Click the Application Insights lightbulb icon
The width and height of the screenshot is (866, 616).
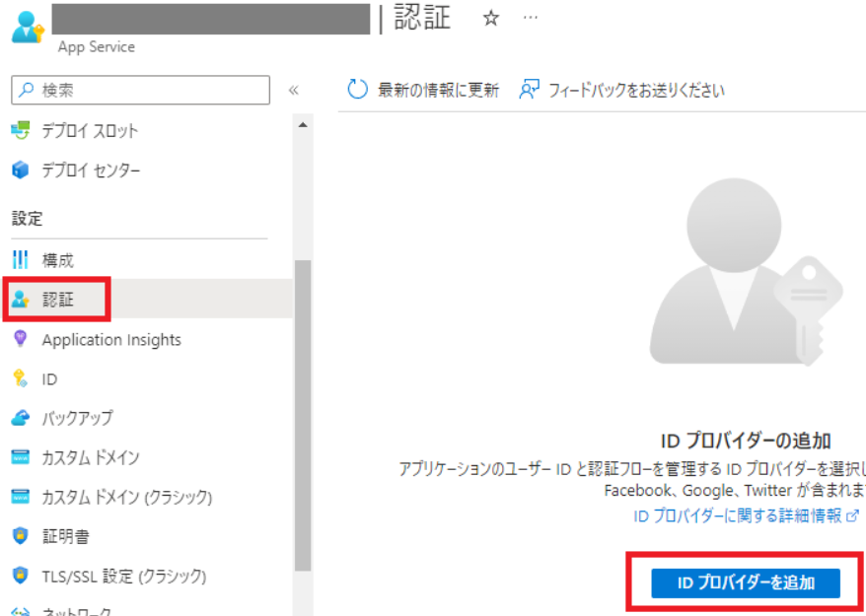tap(21, 339)
